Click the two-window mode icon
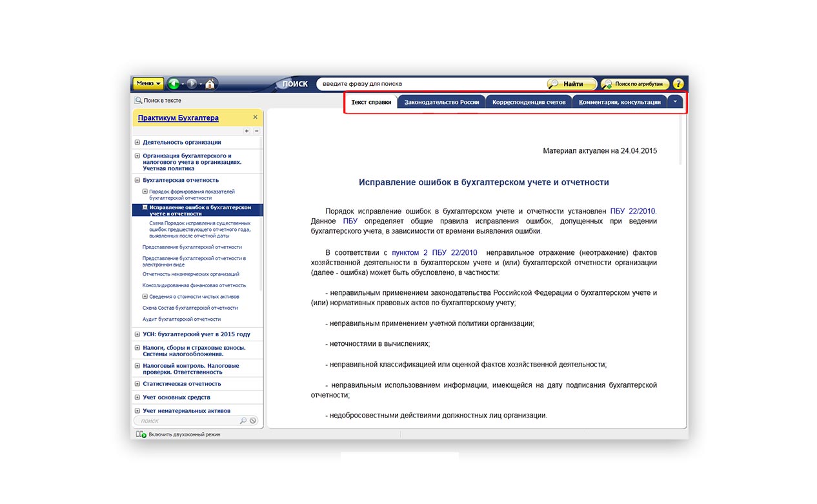The height and width of the screenshot is (504, 817). coord(141,434)
